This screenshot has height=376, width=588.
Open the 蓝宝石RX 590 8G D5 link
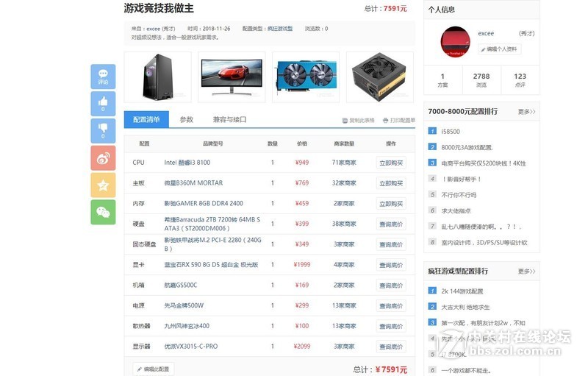[211, 265]
